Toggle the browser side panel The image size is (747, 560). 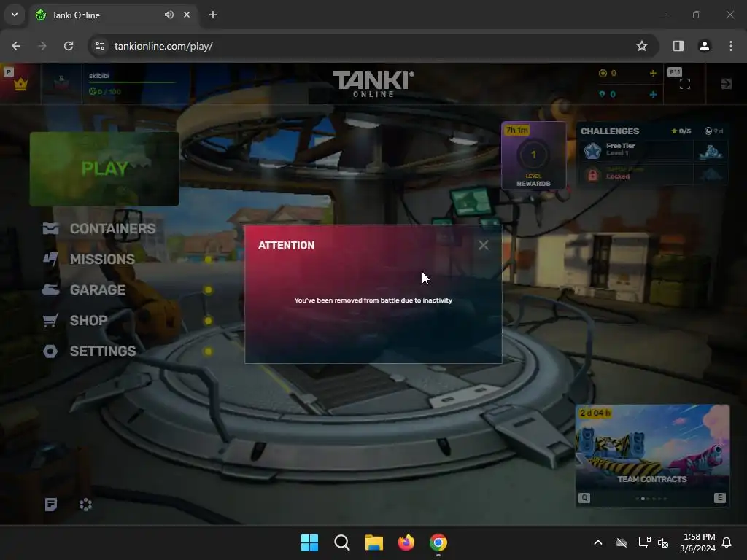678,46
